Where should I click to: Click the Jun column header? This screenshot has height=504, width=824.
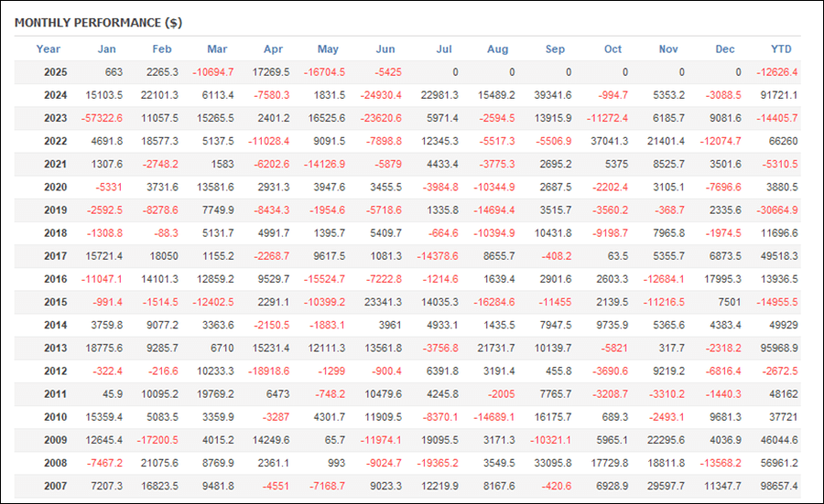(x=385, y=48)
